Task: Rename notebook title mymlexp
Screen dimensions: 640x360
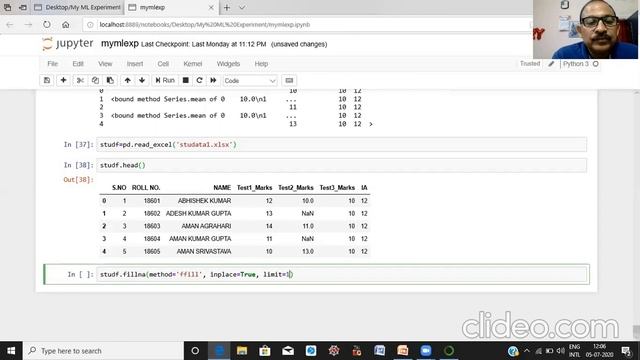Action: 120,43
